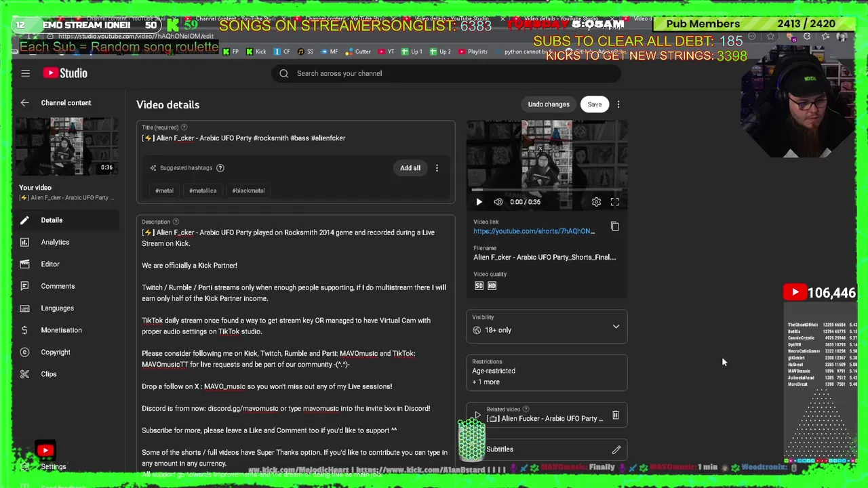Viewport: 868px width, 488px height.
Task: Open the Cutter bookmark
Action: coord(358,52)
